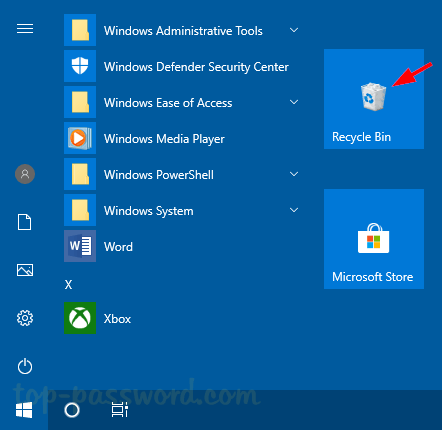Open Settings via the gear icon
This screenshot has height=430, width=442.
point(25,318)
